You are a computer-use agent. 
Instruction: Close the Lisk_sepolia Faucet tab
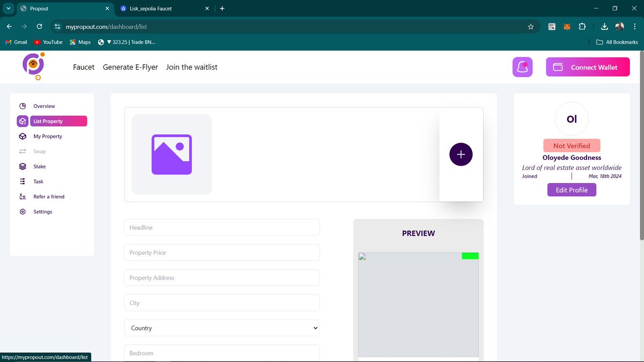[208, 9]
